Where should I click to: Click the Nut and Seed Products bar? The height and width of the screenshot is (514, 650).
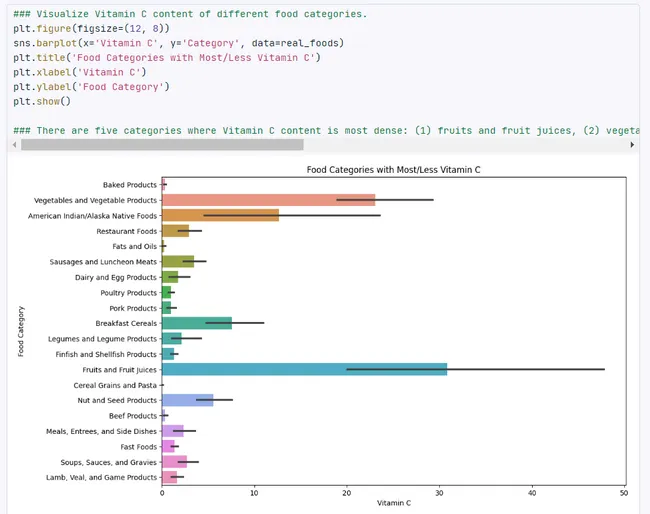pyautogui.click(x=187, y=400)
